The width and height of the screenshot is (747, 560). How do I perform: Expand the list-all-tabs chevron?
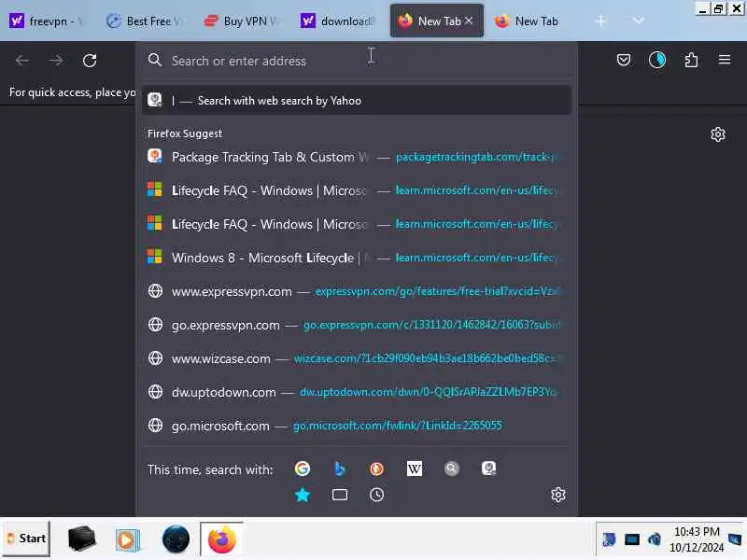point(639,21)
